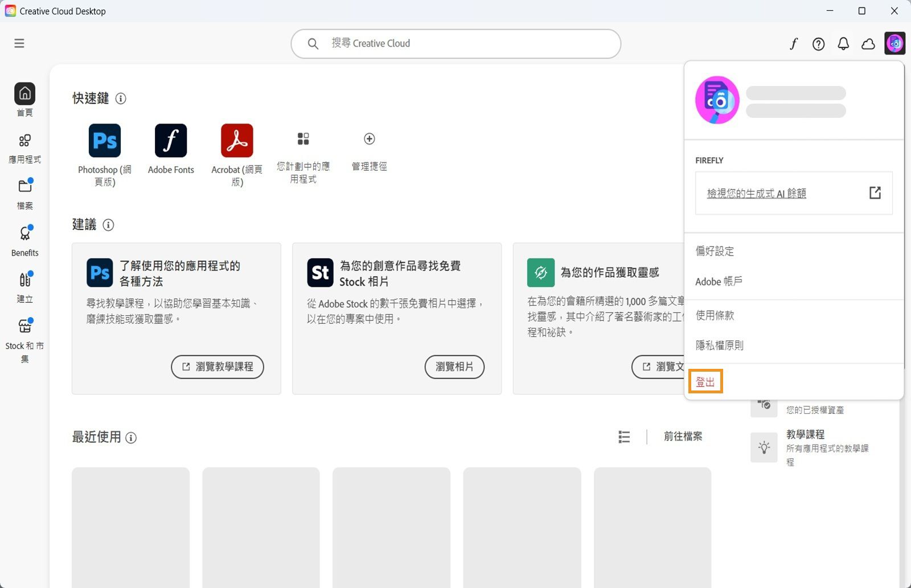Click FIREFLY section label
Screen dimensions: 911x588
coord(709,161)
